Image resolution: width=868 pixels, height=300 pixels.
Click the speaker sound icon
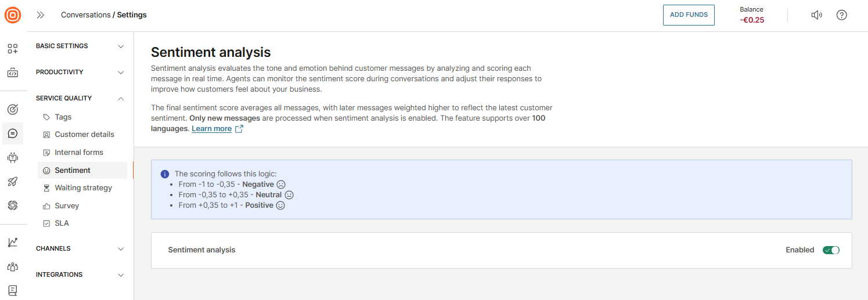[816, 15]
